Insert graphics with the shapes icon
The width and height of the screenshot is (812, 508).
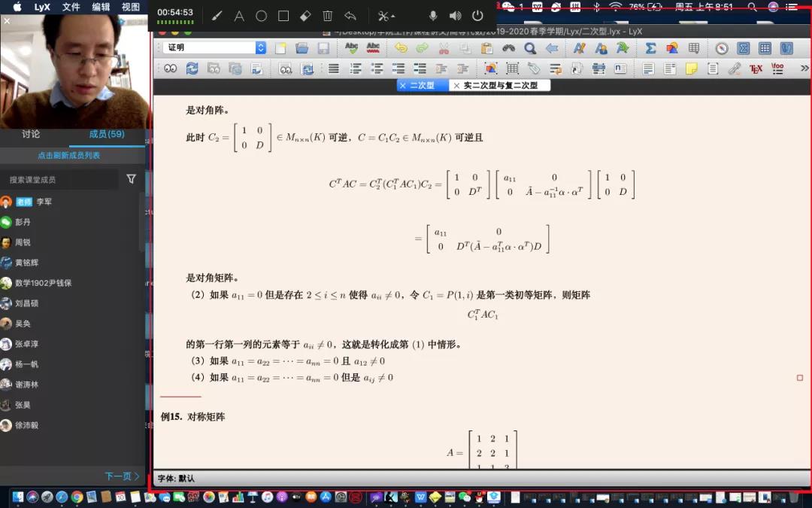point(672,48)
